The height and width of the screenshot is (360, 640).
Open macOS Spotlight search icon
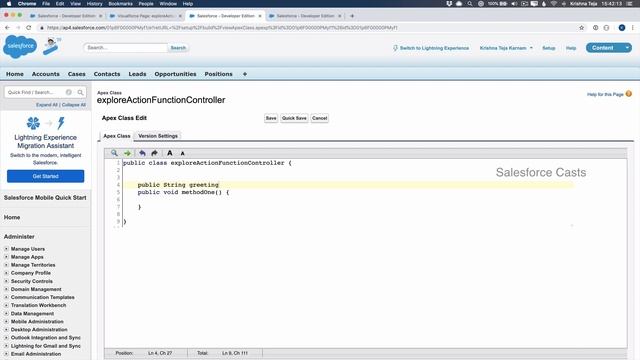tap(470, 4)
